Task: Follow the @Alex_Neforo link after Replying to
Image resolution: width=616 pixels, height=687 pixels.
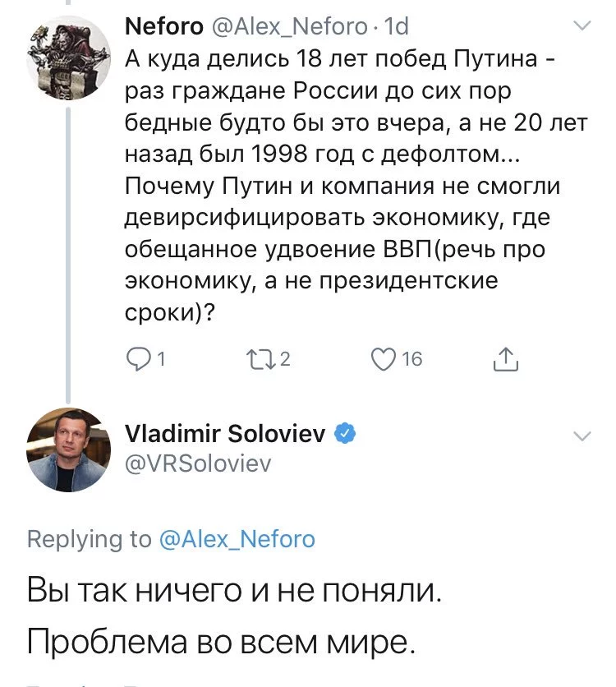Action: coord(237,538)
